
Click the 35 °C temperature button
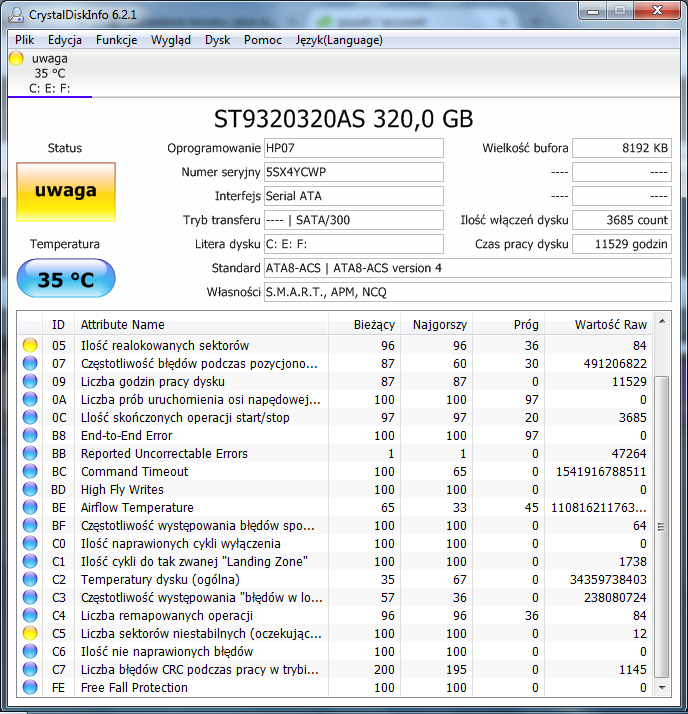point(66,278)
